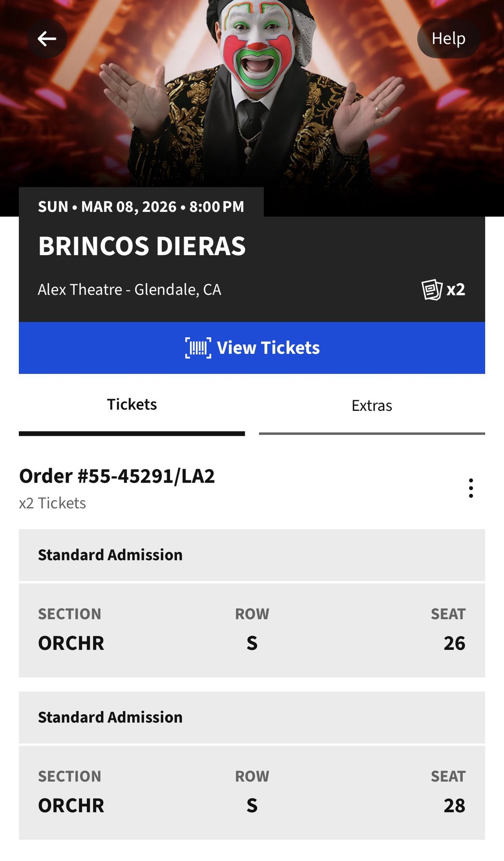Click the View Tickets button

[x=252, y=348]
